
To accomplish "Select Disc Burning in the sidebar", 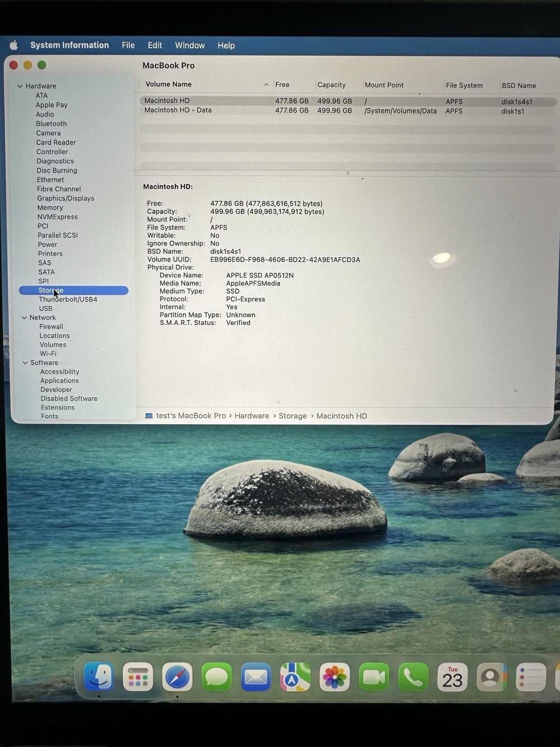I will tap(57, 170).
